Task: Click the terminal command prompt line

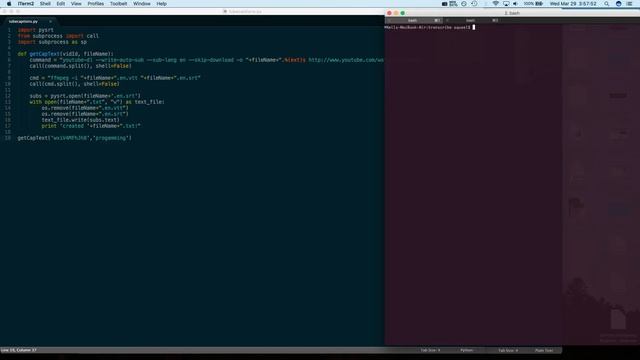Action: point(429,27)
